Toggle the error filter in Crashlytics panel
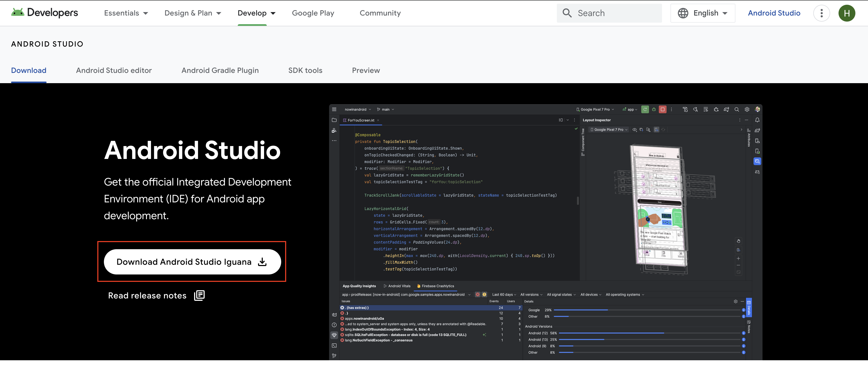 [x=478, y=294]
